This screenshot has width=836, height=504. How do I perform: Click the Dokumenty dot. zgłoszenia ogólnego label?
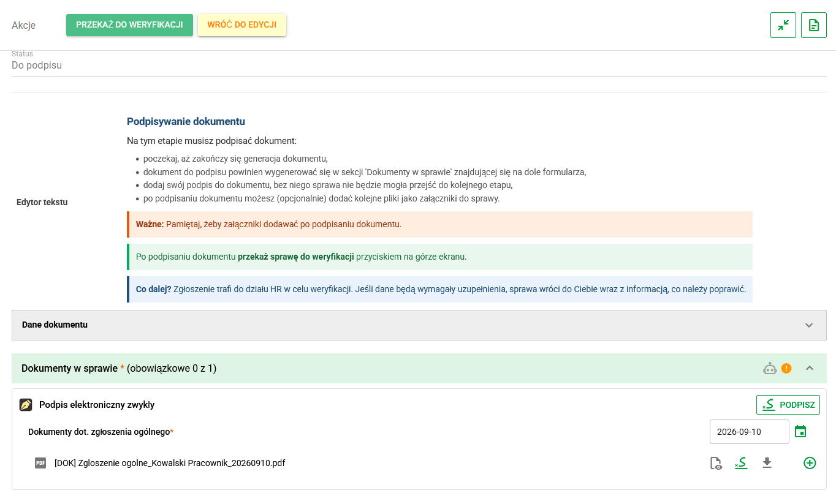click(101, 432)
